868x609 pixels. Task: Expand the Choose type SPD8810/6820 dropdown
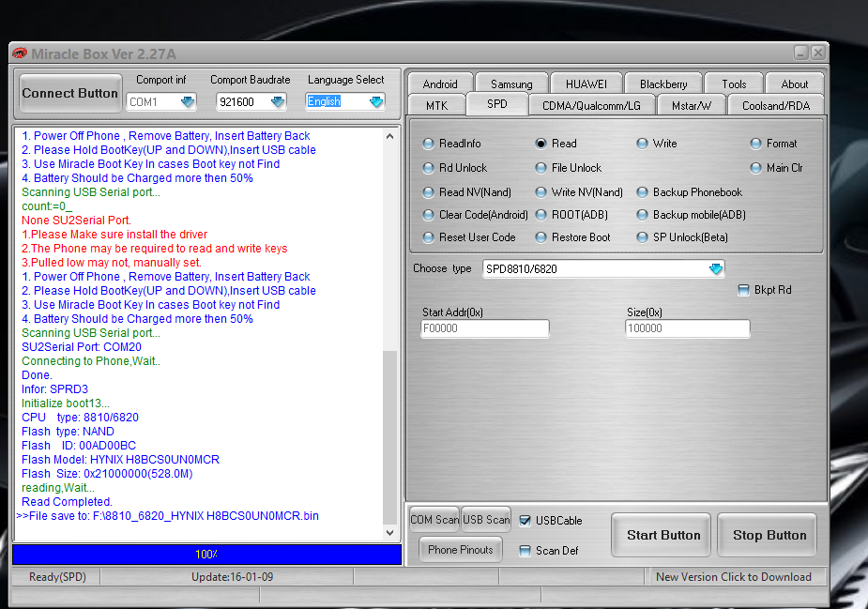[x=716, y=269]
